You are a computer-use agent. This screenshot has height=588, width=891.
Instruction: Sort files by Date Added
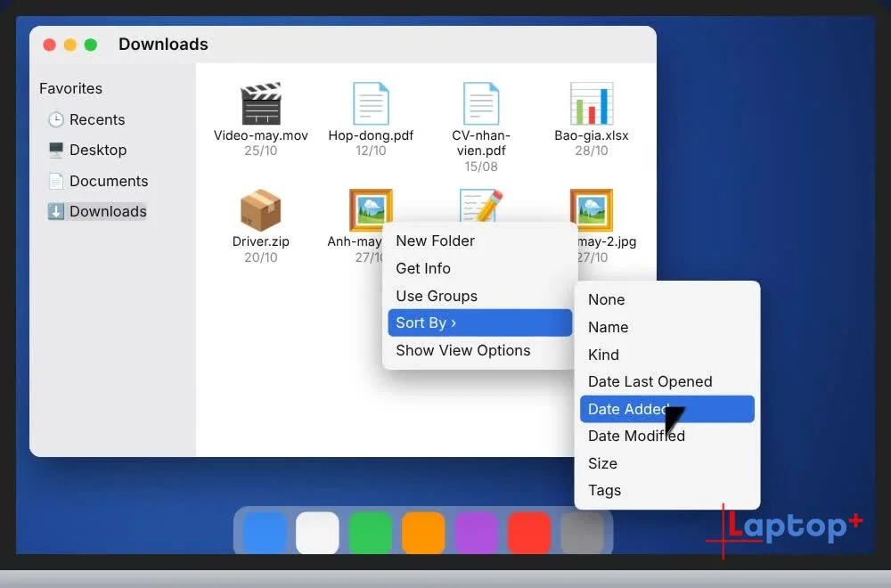click(667, 409)
